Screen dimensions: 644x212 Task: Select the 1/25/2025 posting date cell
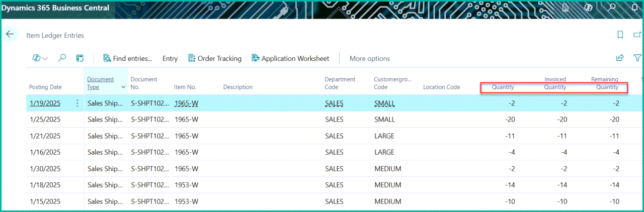pyautogui.click(x=45, y=120)
